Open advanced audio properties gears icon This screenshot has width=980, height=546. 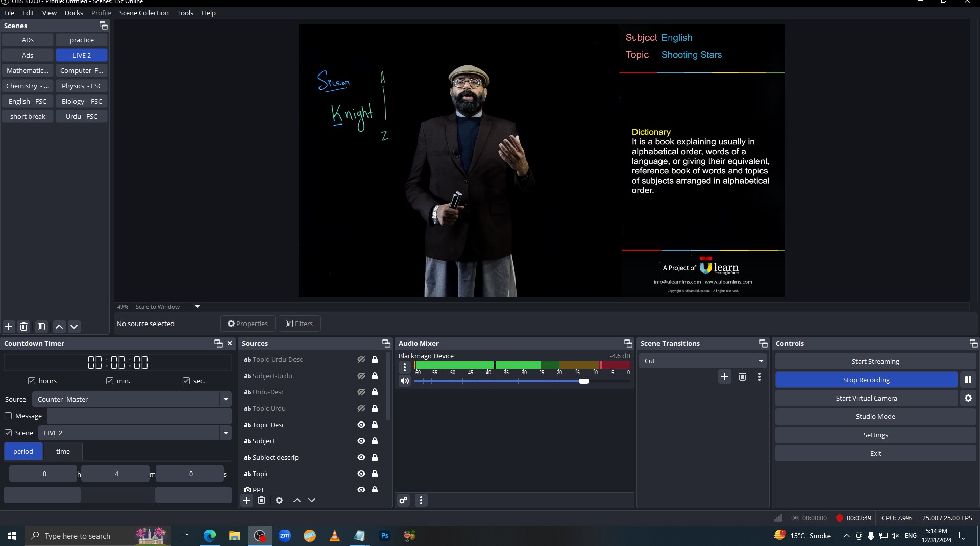pyautogui.click(x=403, y=500)
